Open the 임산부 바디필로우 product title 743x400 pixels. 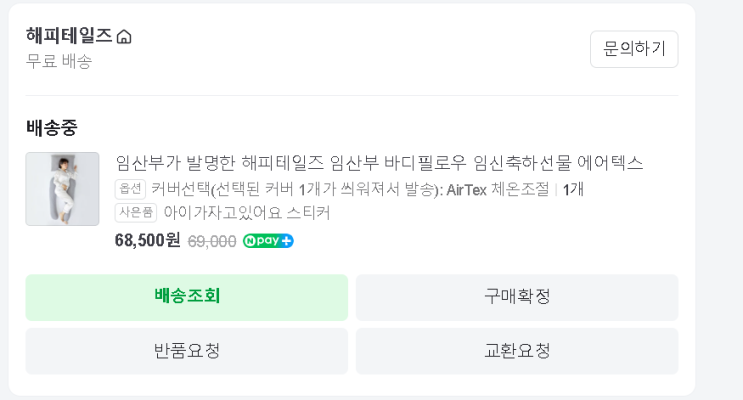pyautogui.click(x=379, y=163)
